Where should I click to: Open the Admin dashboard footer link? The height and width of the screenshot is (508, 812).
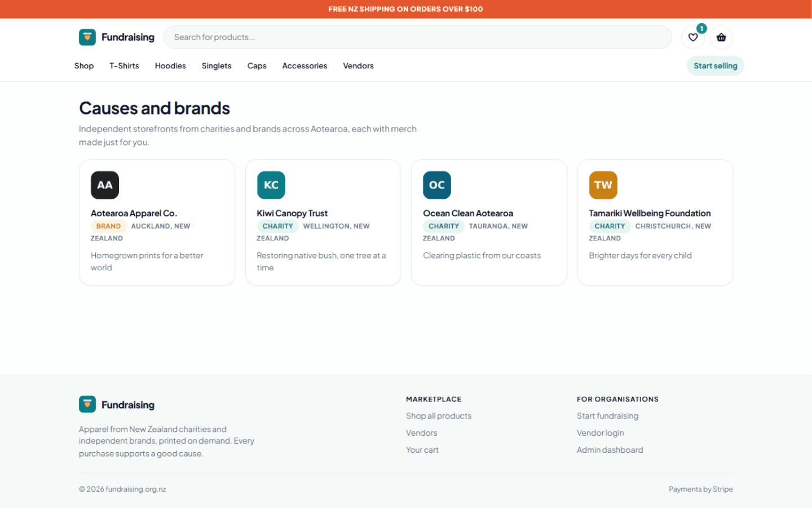(x=610, y=450)
